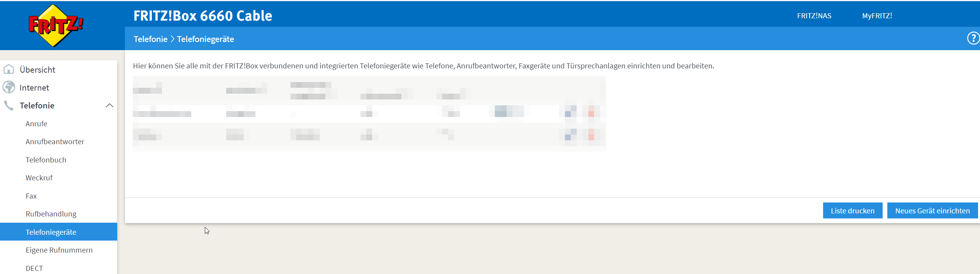Click the Internet globe icon
Image resolution: width=980 pixels, height=274 pixels.
9,87
